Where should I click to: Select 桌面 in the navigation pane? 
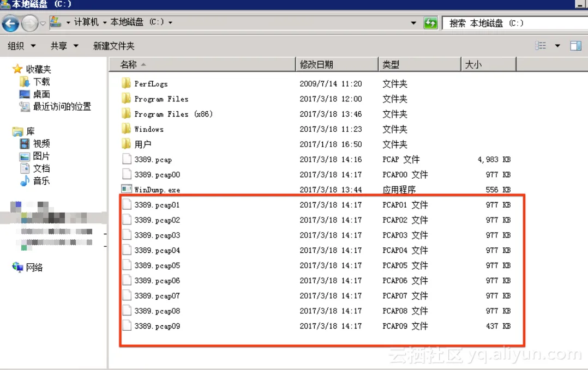41,94
